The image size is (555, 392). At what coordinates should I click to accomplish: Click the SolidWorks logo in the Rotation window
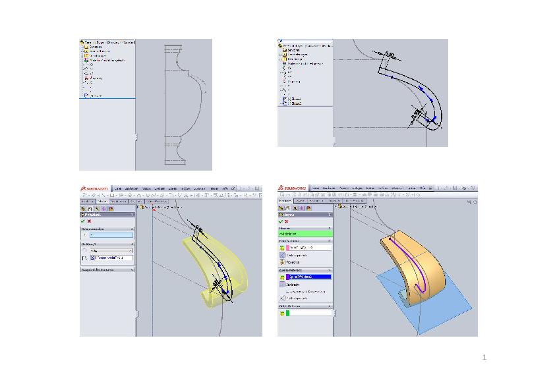pos(95,188)
